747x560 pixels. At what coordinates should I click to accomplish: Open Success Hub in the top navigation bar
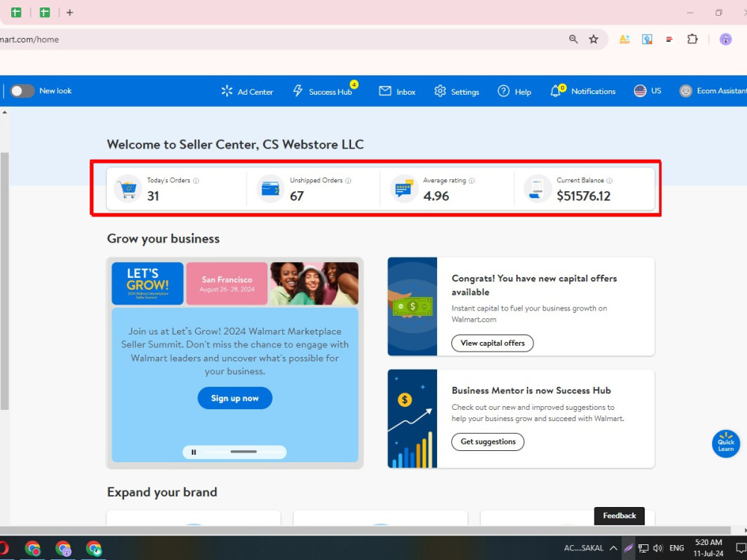click(323, 91)
